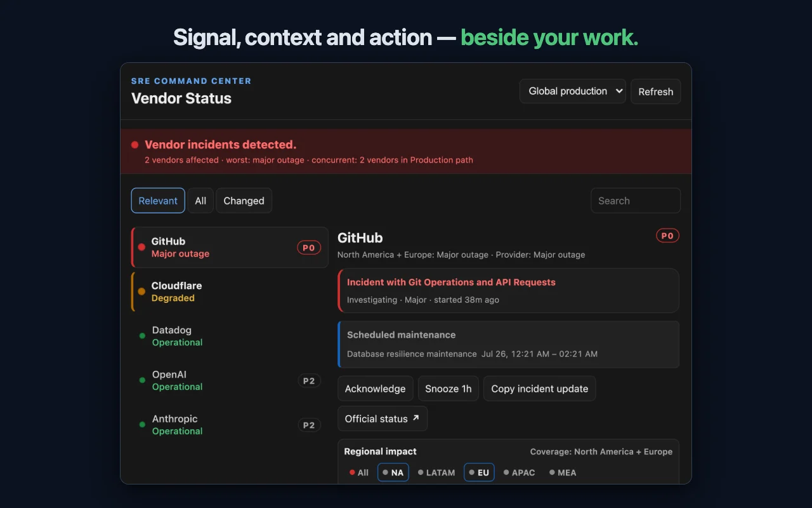
Task: Open the Scheduled maintenance card
Action: 509,344
